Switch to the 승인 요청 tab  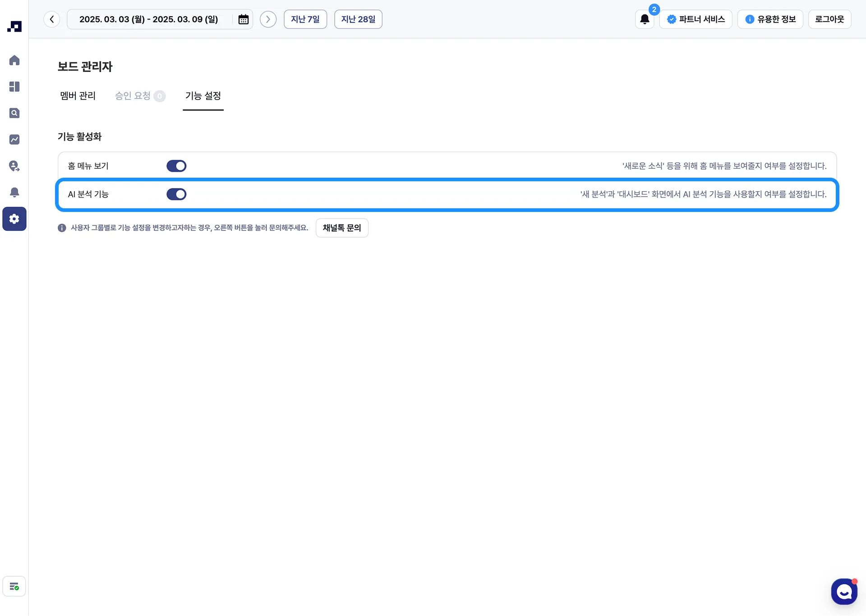tap(133, 96)
